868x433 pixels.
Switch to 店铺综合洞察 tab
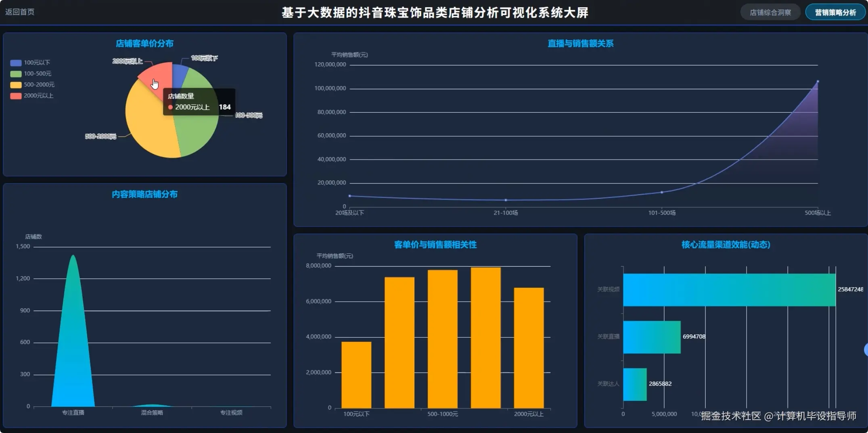point(770,12)
